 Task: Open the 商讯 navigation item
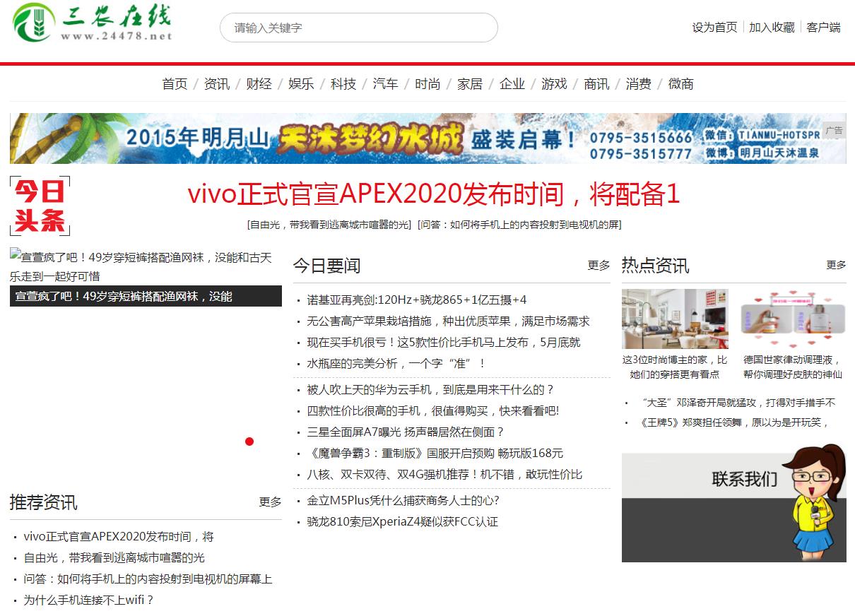pos(596,84)
